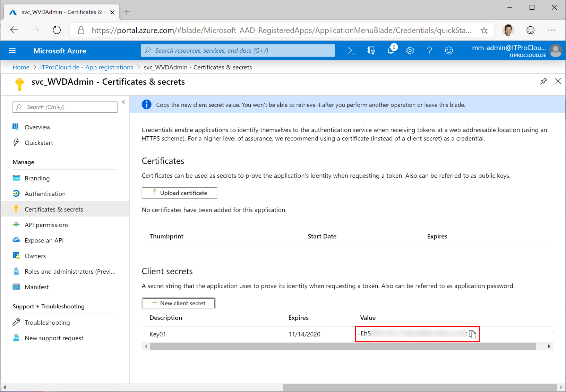Click the certificates Expires column header
Image resolution: width=566 pixels, height=392 pixels.
click(437, 236)
